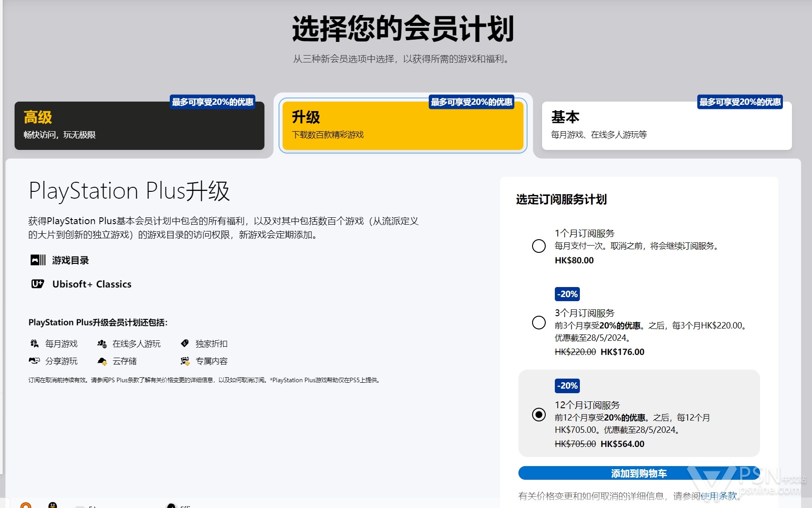The width and height of the screenshot is (812, 508).
Task: Choose the 3个月订阅服务 radio button
Action: tap(539, 323)
